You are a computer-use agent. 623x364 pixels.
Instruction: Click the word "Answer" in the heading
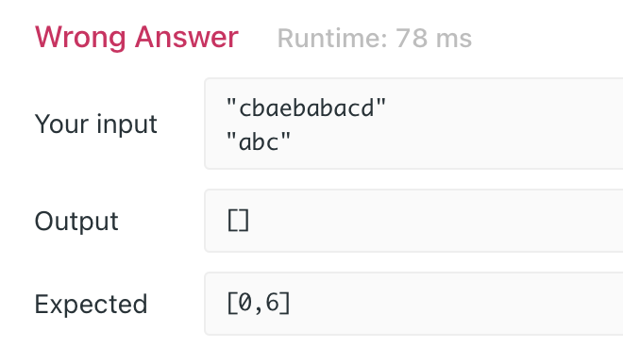187,38
